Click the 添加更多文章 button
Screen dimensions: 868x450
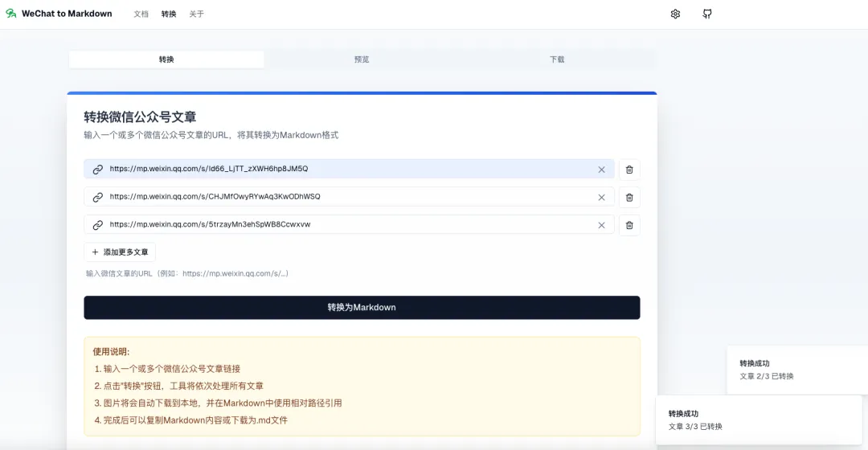pos(120,252)
